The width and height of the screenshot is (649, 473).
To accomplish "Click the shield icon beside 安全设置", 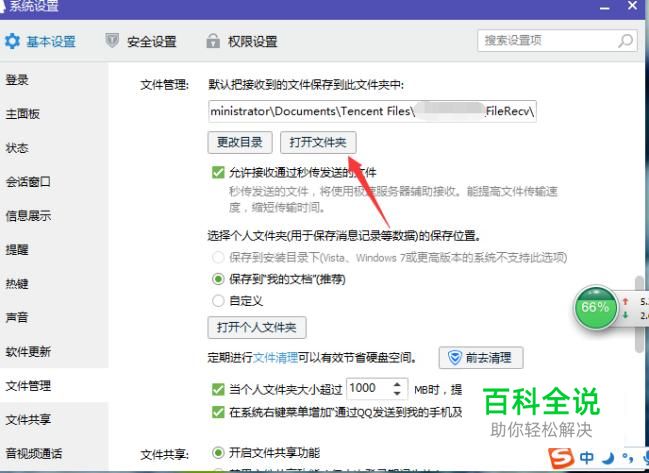I will pos(112,41).
